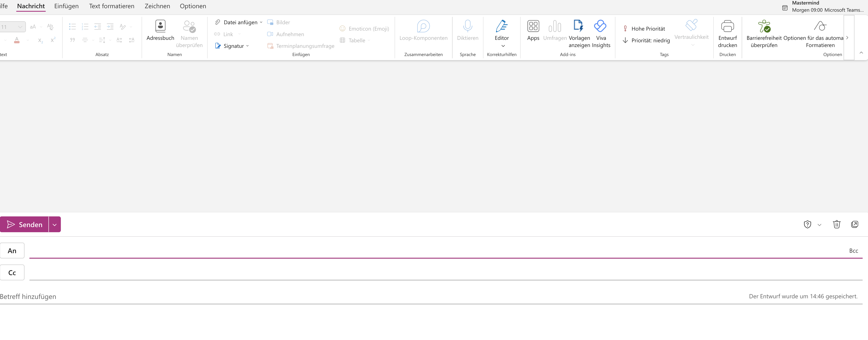Switch to the Einfügen tab
The width and height of the screenshot is (868, 340).
pyautogui.click(x=66, y=6)
